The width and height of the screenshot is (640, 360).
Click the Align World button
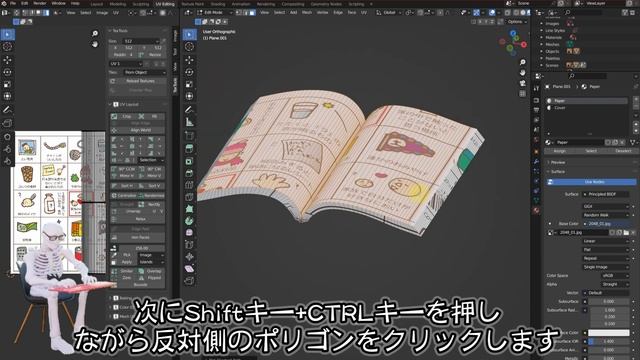coord(138,130)
